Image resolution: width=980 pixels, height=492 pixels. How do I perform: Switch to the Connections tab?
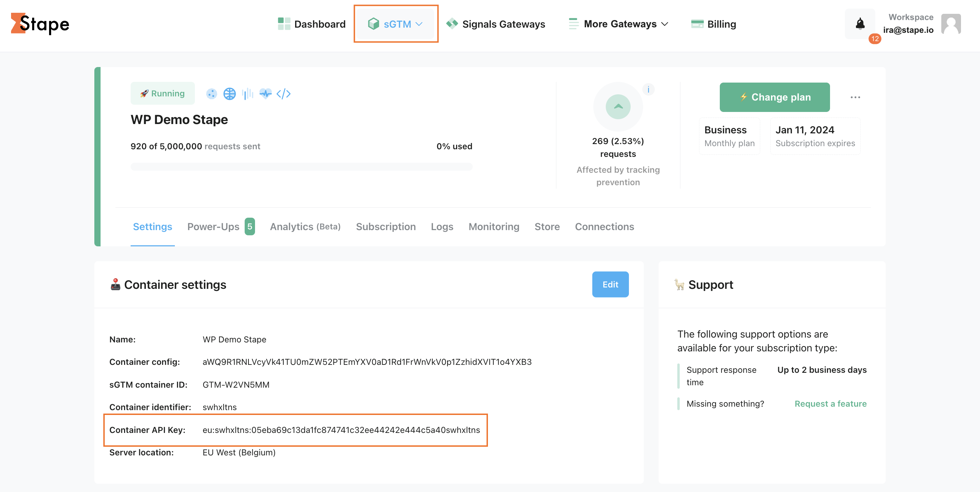[x=604, y=227]
